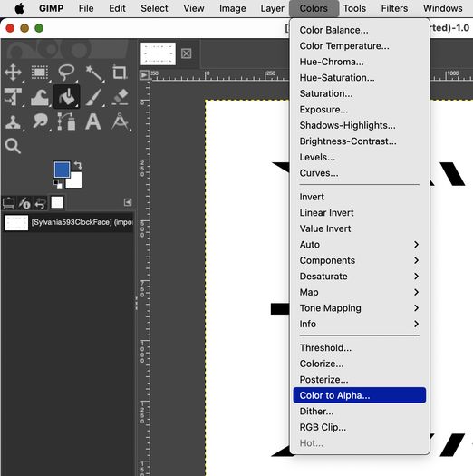The image size is (473, 476).
Task: Activate the Zoom magnifier tool
Action: click(13, 146)
